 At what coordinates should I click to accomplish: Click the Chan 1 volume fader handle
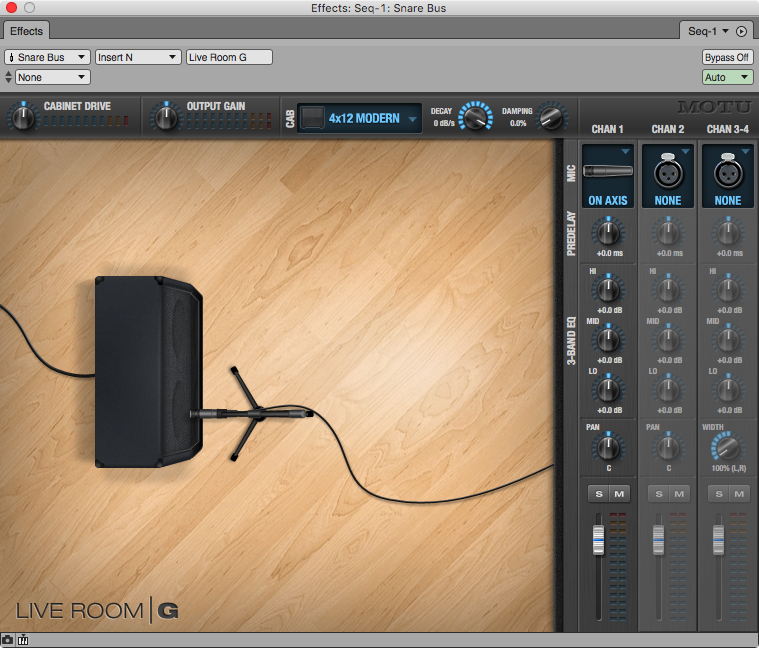click(x=598, y=539)
